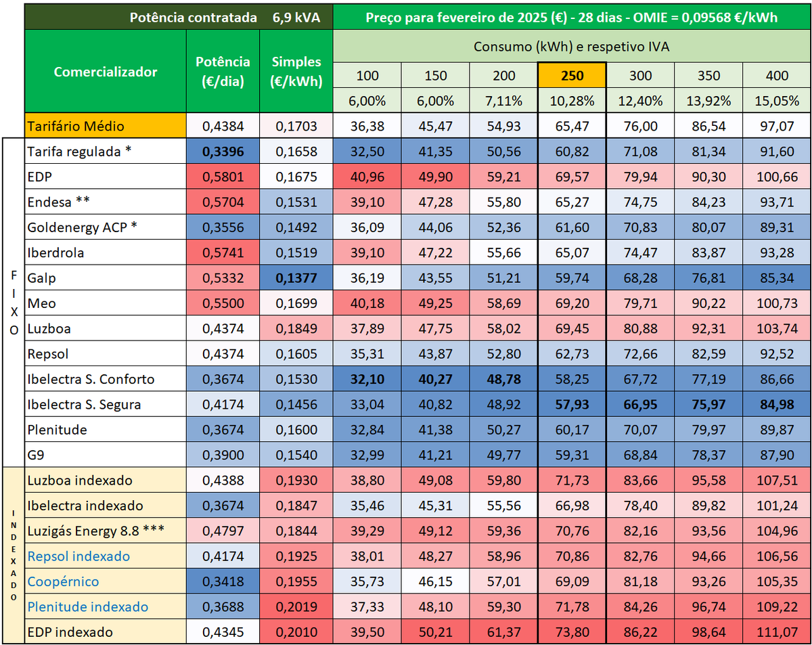Click the 7,11% IVA cell

(504, 101)
